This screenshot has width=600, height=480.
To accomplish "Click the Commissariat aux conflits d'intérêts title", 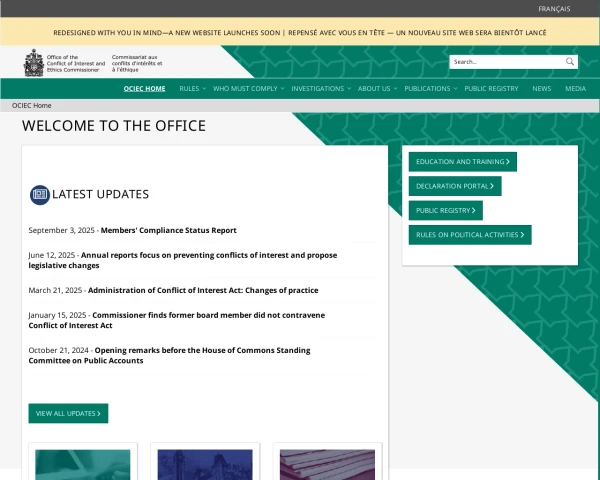I will click(x=137, y=64).
